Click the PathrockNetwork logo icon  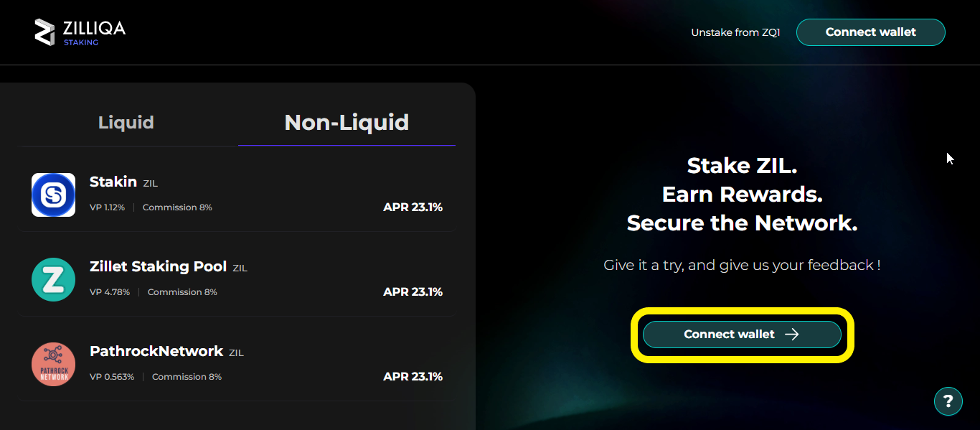pyautogui.click(x=53, y=364)
